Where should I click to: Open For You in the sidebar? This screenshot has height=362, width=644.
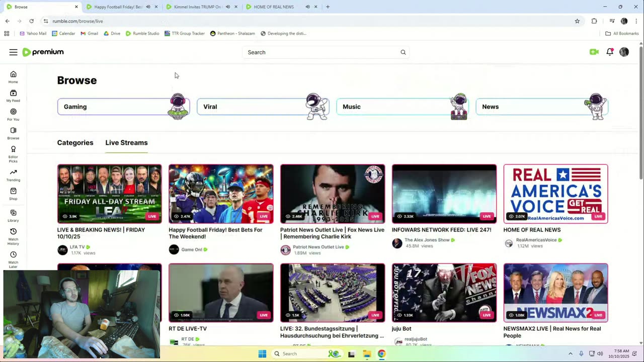(x=13, y=115)
